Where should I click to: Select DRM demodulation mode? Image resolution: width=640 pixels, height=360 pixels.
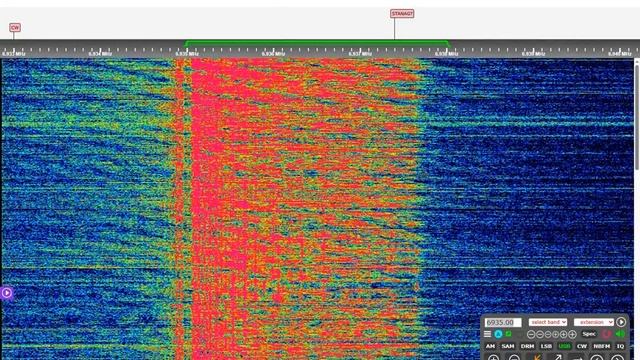[x=527, y=346]
